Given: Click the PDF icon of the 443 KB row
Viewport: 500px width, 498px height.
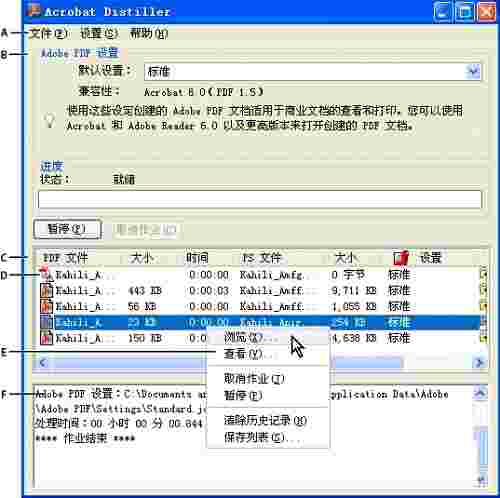Looking at the screenshot, I should [46, 290].
